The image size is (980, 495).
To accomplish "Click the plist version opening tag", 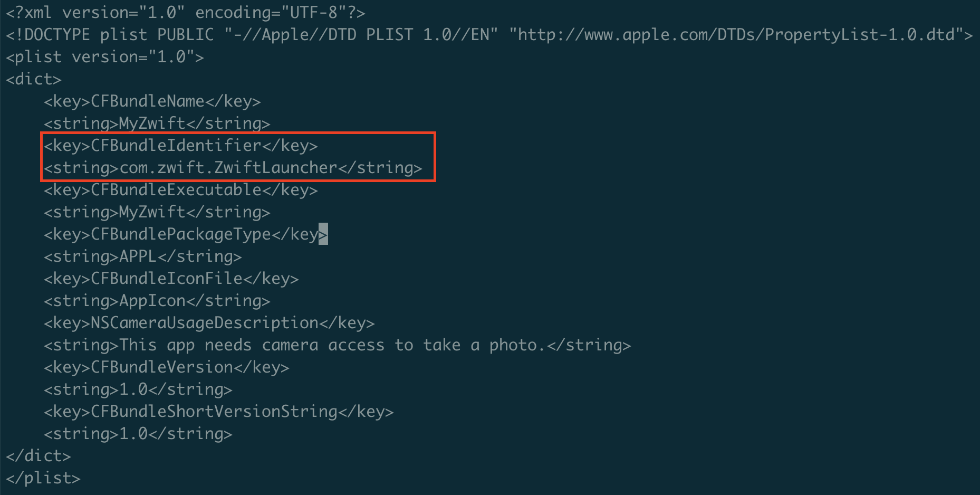I will pyautogui.click(x=104, y=57).
